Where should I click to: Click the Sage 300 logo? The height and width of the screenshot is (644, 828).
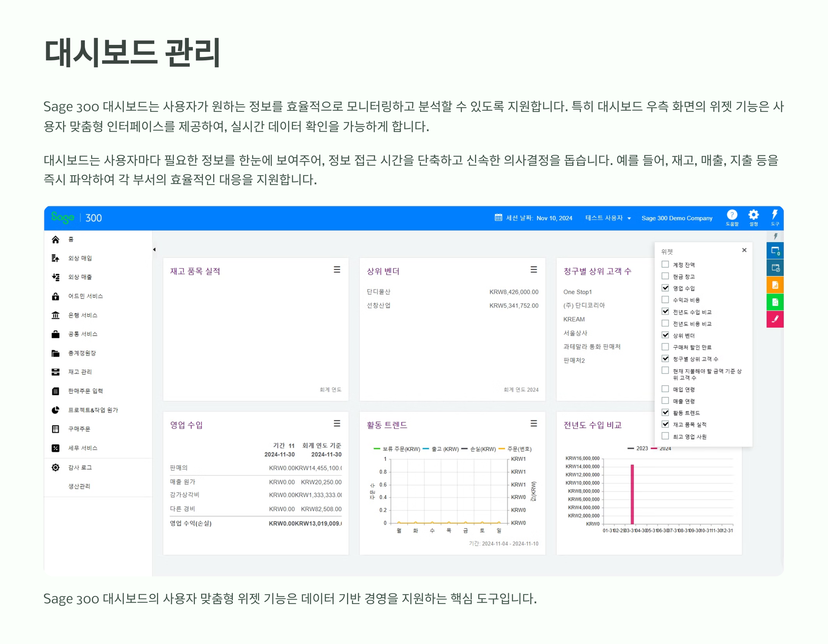tap(76, 218)
